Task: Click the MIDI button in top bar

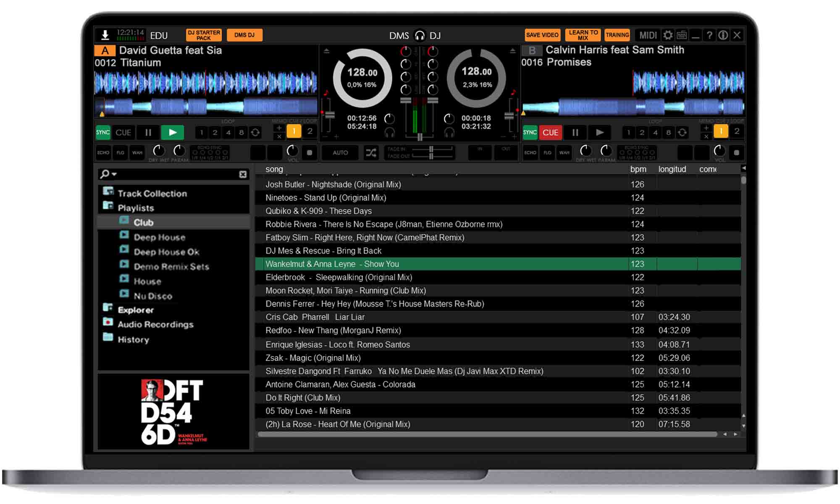Action: pos(648,35)
